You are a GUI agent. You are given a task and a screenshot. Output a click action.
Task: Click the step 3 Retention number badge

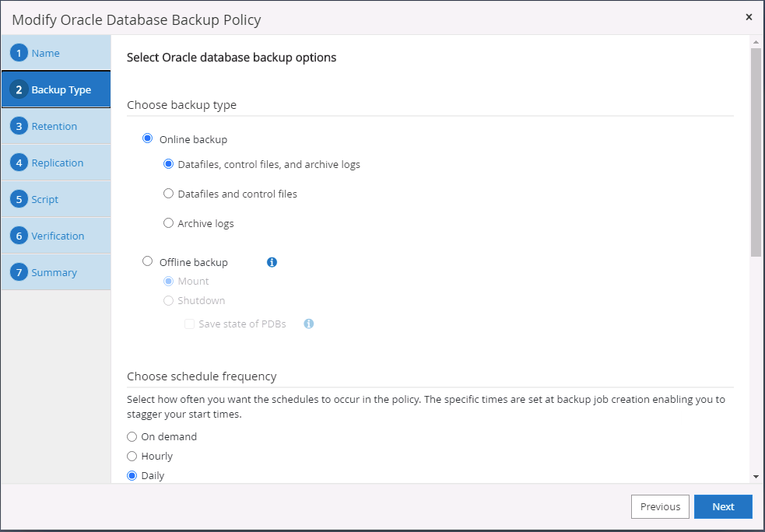click(19, 126)
